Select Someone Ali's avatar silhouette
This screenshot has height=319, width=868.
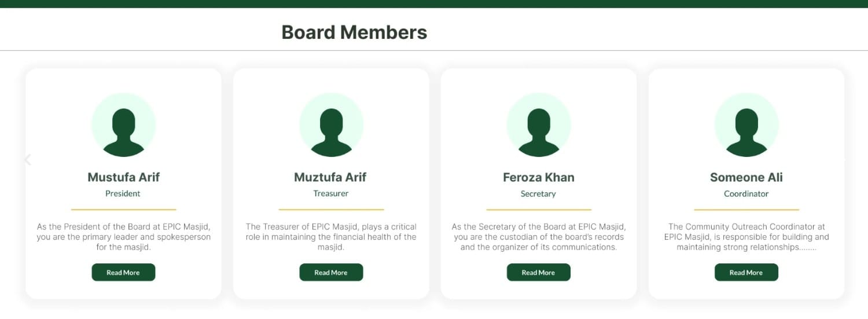pos(746,125)
